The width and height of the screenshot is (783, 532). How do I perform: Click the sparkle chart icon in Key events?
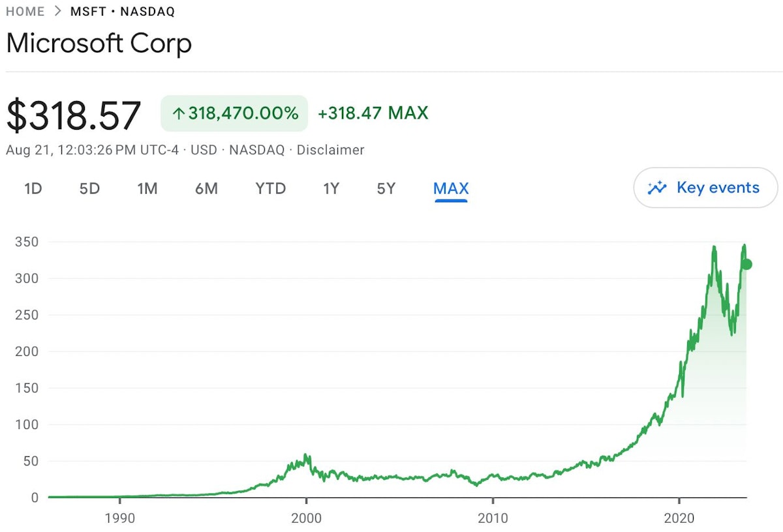[657, 188]
